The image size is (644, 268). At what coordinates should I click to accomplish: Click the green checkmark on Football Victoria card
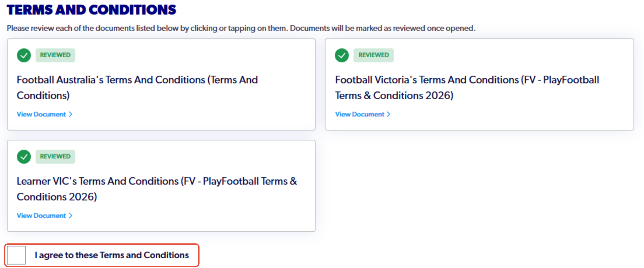tap(342, 55)
